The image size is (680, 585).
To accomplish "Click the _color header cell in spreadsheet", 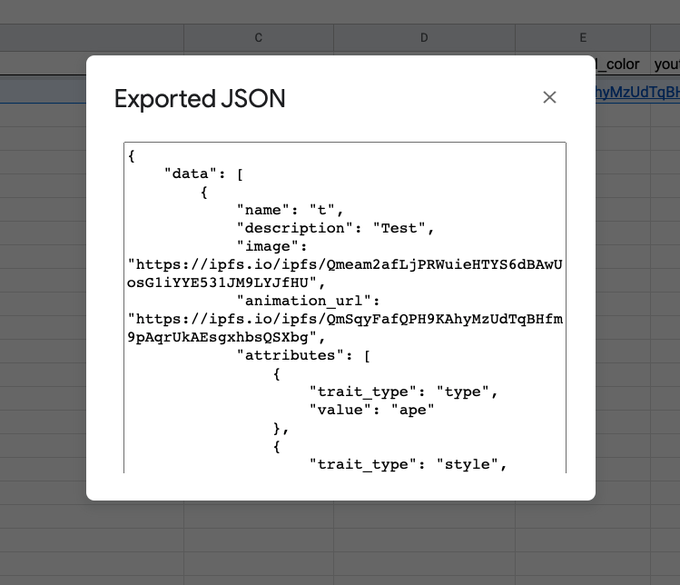I will pyautogui.click(x=623, y=64).
